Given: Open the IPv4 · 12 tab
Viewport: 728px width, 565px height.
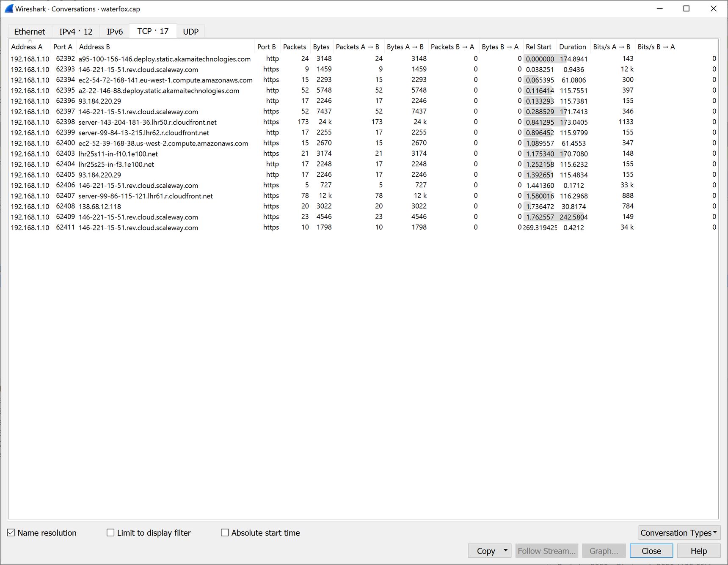Looking at the screenshot, I should coord(76,32).
